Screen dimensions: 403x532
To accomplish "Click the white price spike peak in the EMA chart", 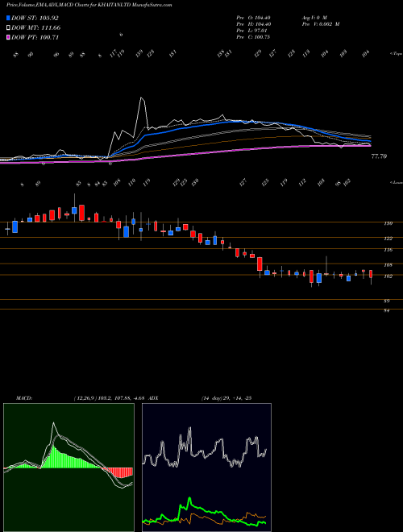I will tap(142, 98).
